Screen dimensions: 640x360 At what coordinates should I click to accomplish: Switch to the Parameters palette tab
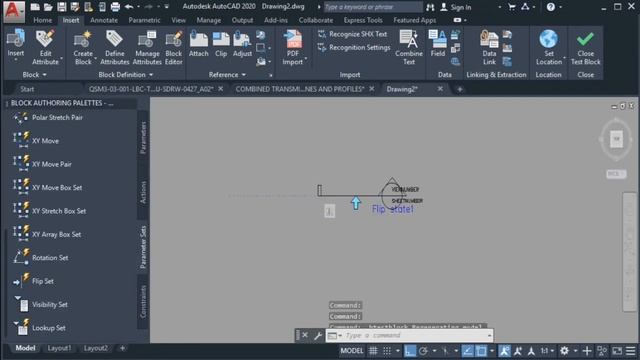tap(143, 138)
